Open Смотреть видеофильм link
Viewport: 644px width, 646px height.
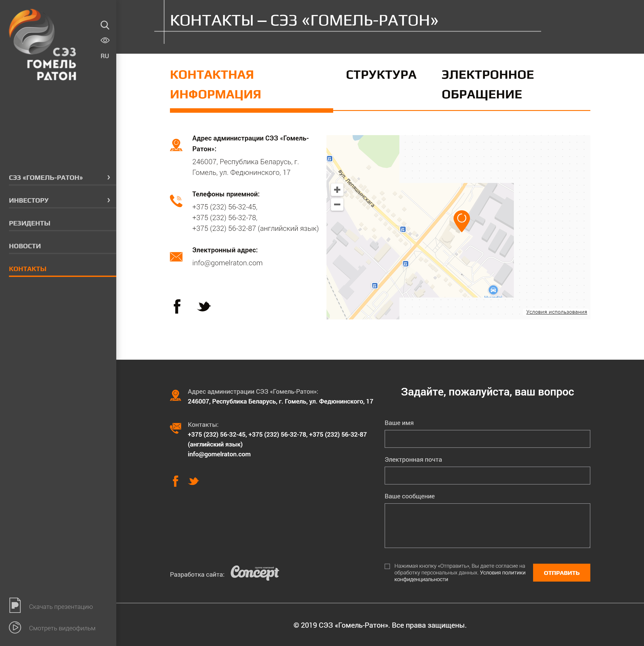coord(62,628)
